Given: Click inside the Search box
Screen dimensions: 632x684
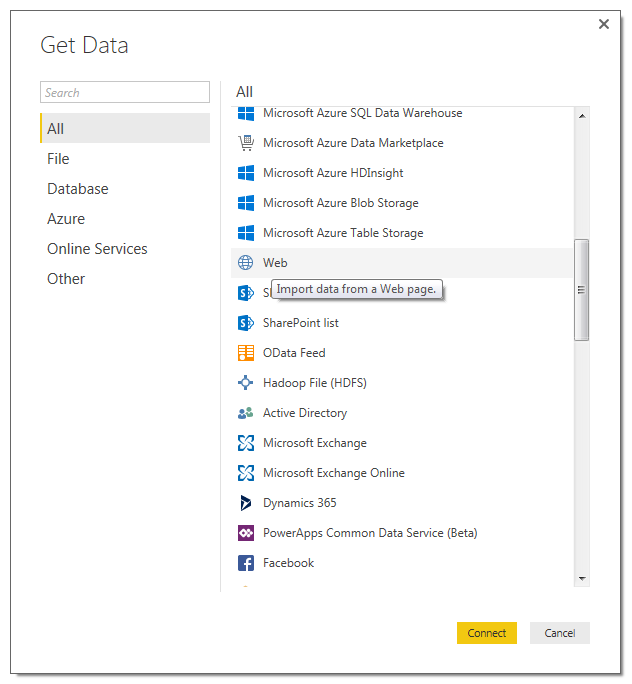Looking at the screenshot, I should (125, 92).
